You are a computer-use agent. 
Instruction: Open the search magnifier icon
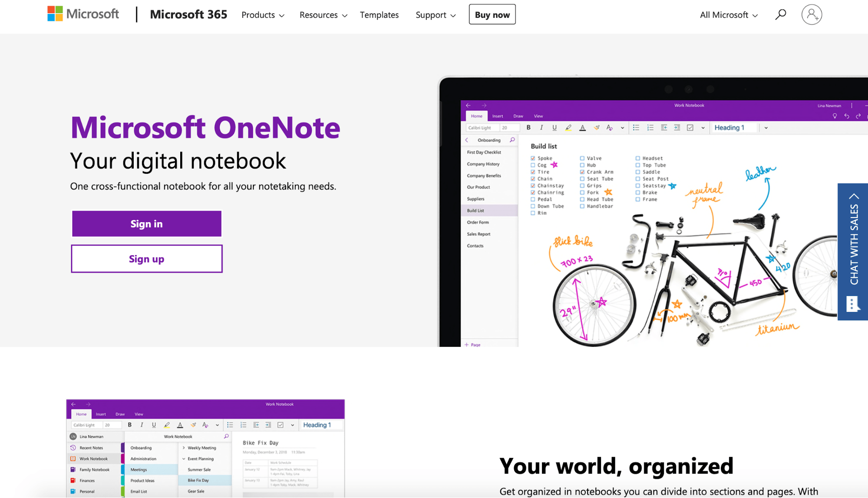tap(780, 14)
